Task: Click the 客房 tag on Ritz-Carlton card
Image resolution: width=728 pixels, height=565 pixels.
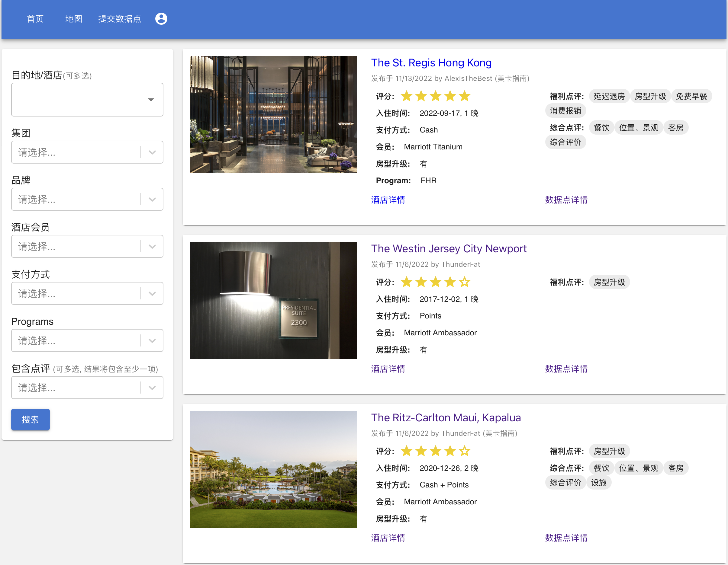Action: 676,468
